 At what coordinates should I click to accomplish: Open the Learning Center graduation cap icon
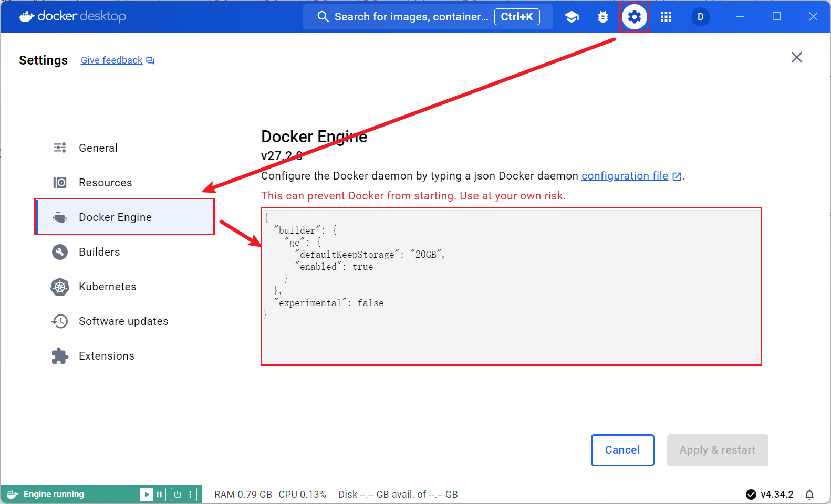[572, 17]
